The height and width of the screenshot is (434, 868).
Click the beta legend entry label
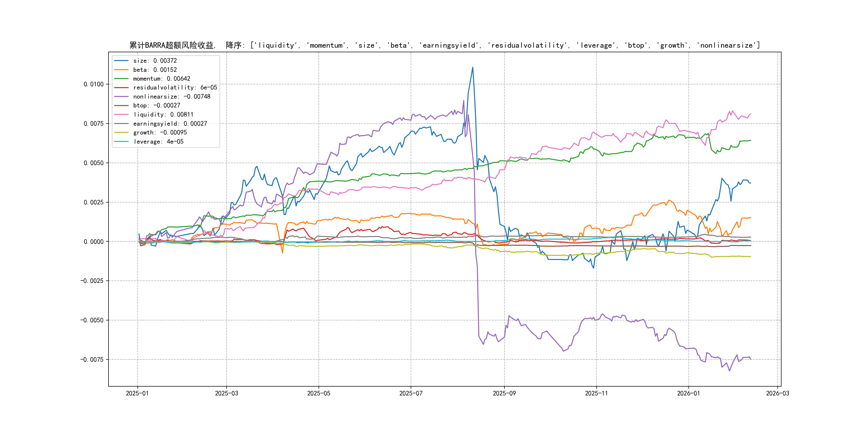click(x=155, y=70)
